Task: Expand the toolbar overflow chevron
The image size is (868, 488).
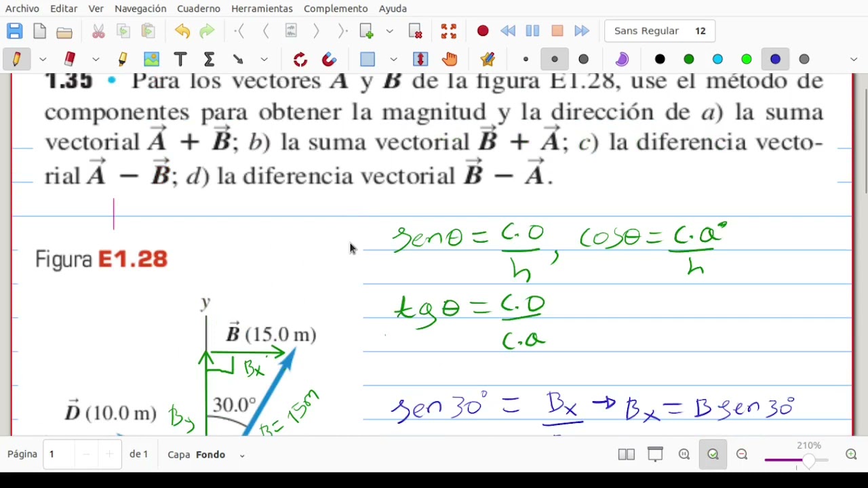Action: click(x=853, y=60)
